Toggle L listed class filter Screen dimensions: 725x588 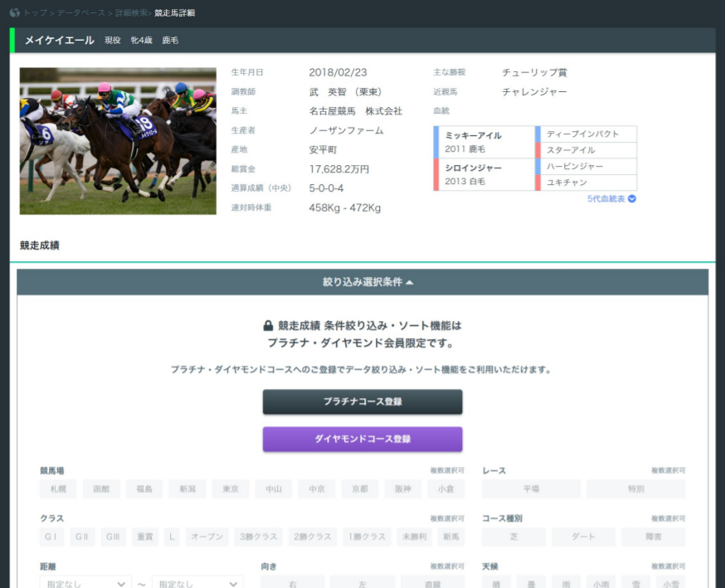[x=172, y=537]
